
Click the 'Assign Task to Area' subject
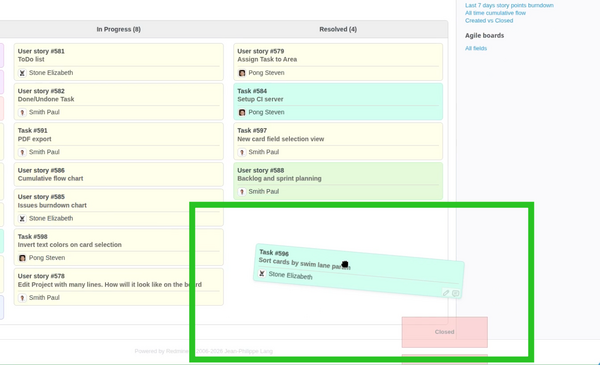[267, 59]
